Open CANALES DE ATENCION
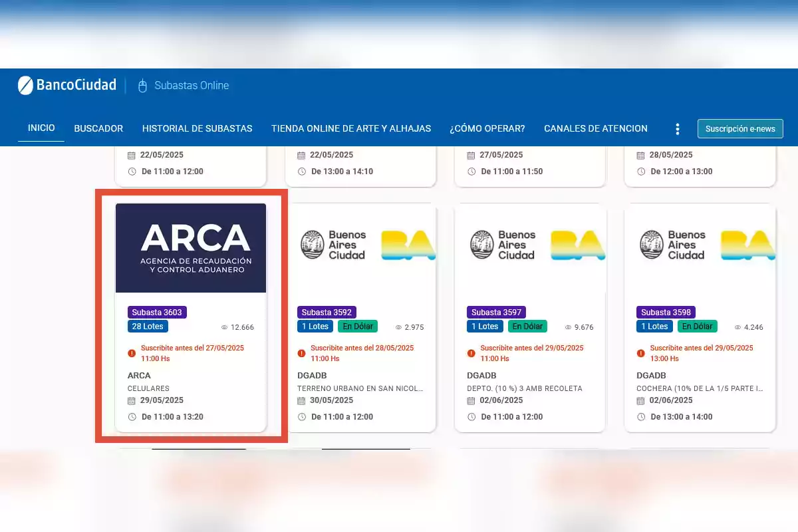Image resolution: width=798 pixels, height=532 pixels. (596, 128)
